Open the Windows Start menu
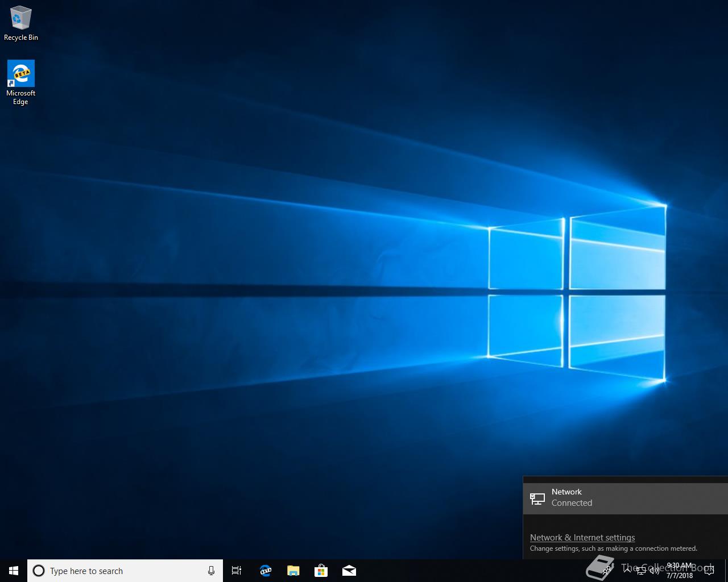The height and width of the screenshot is (582, 728). tap(14, 571)
